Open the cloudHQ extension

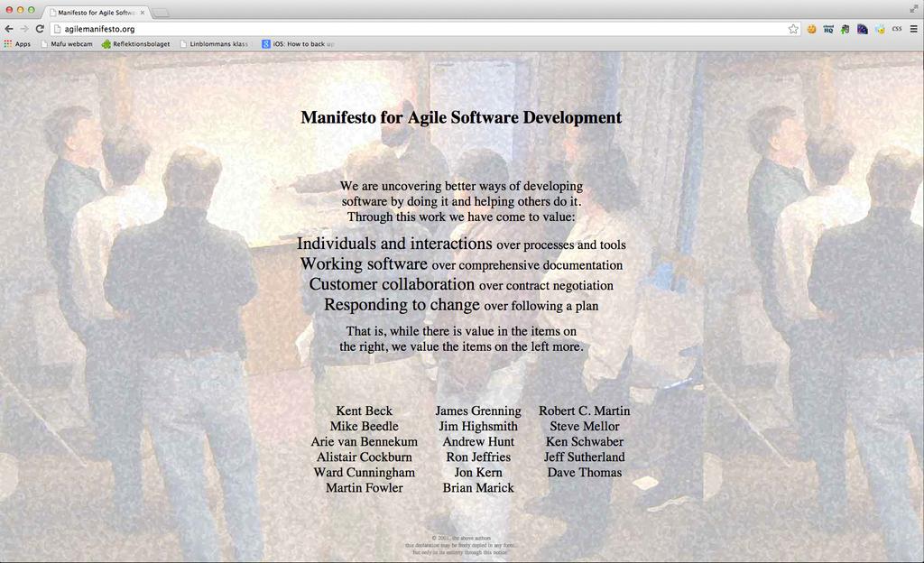[x=828, y=29]
